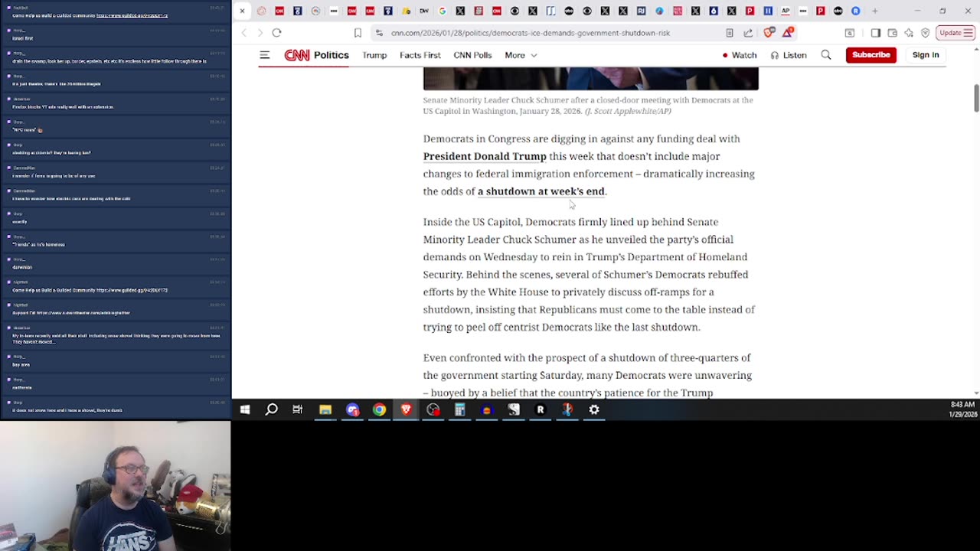Switch to the AP news tab
Image resolution: width=980 pixels, height=551 pixels.
786,11
